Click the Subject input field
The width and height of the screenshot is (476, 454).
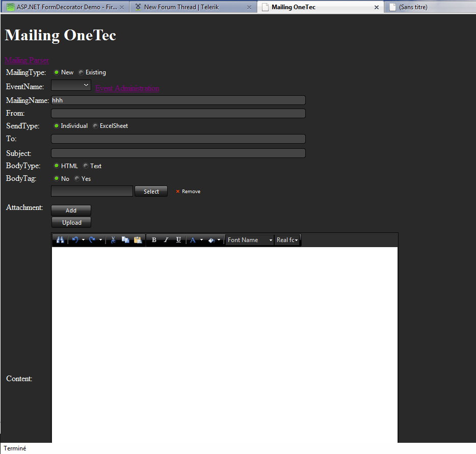tap(178, 153)
